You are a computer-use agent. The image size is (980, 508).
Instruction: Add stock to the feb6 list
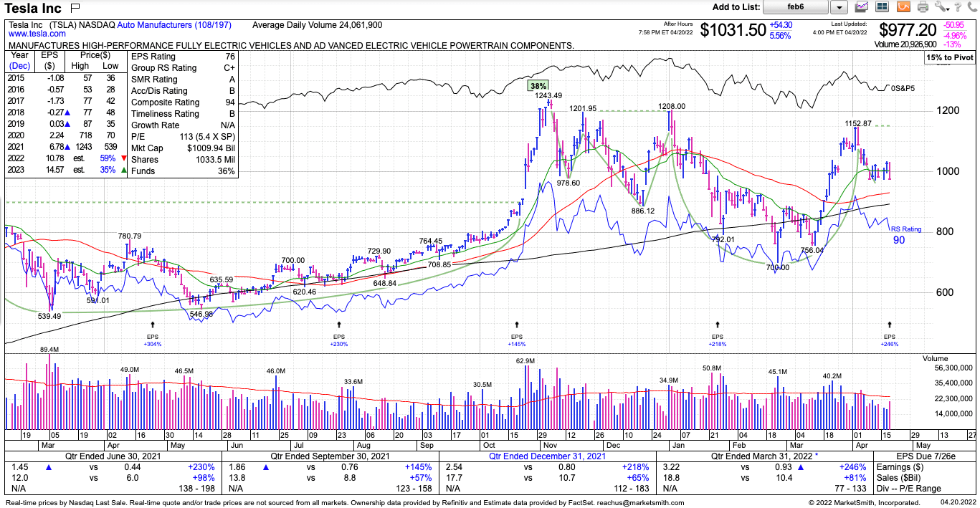click(x=796, y=7)
